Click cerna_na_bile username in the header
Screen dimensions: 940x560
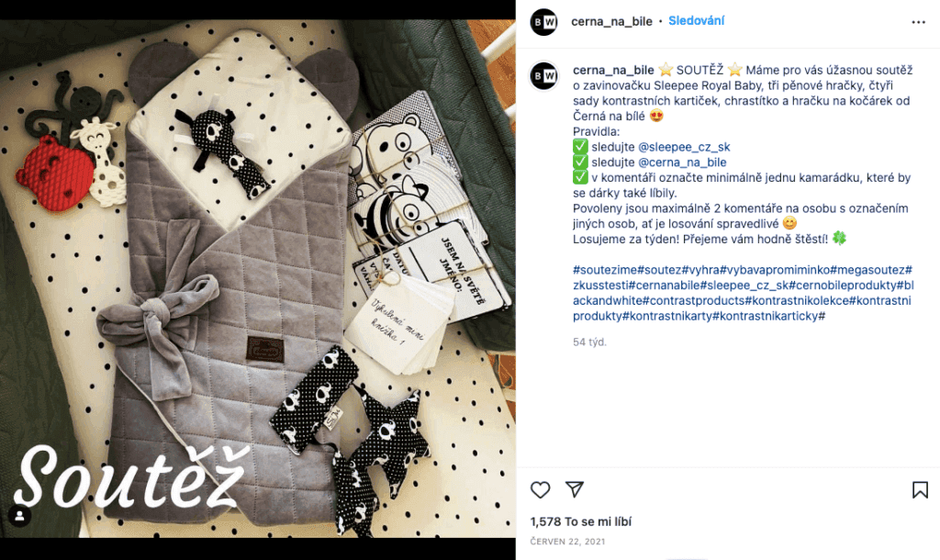click(611, 22)
